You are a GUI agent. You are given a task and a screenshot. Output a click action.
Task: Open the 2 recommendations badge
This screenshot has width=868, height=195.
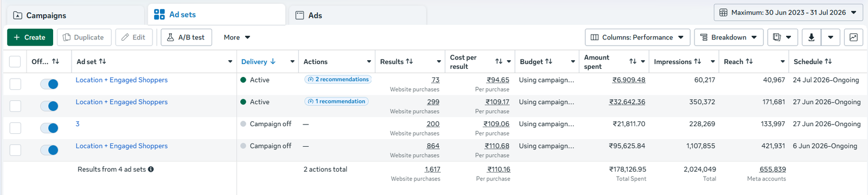coord(338,80)
